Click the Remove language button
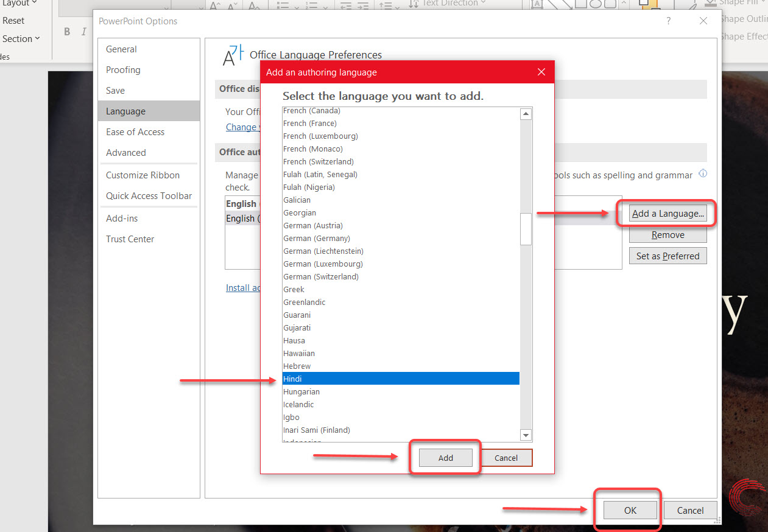Image resolution: width=768 pixels, height=532 pixels. (668, 235)
